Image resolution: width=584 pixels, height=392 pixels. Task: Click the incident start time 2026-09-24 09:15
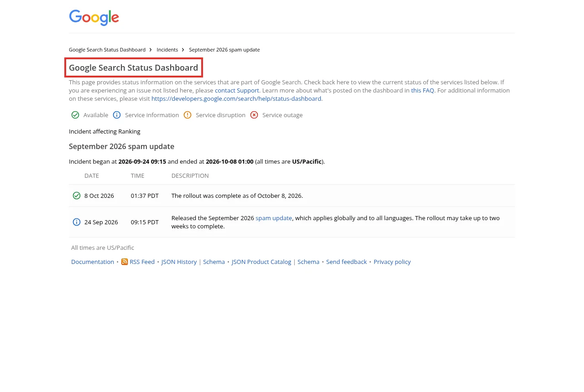142,161
